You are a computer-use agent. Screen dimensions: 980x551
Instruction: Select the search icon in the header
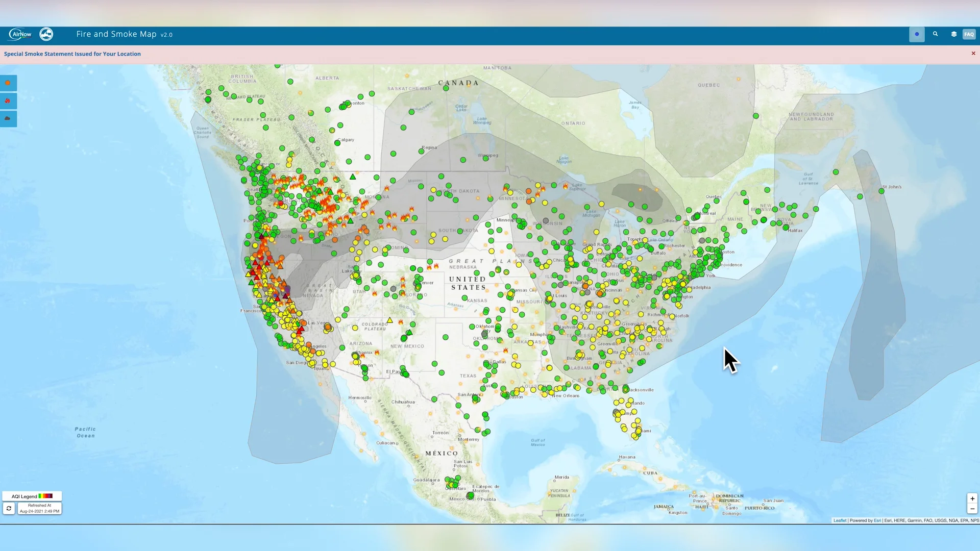coord(936,34)
